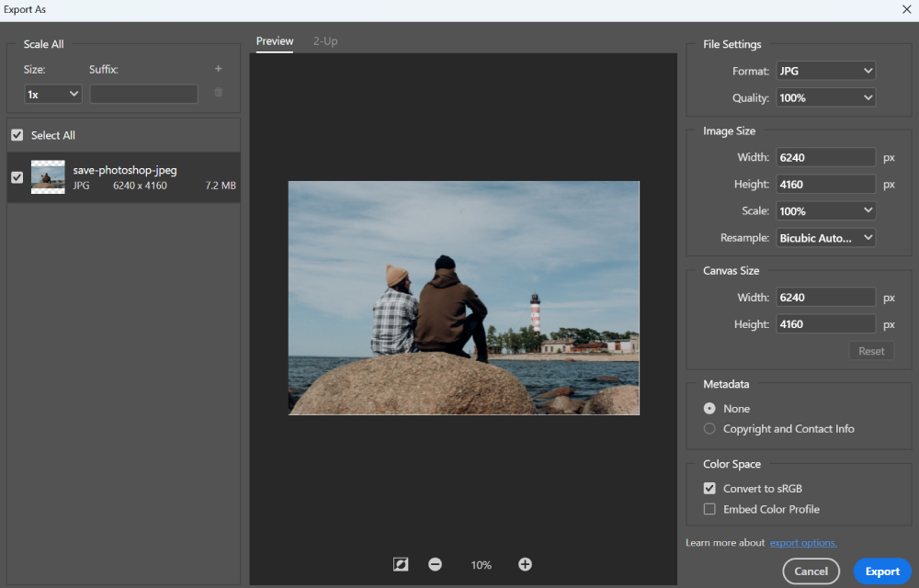Select the Preview tab
Screen dimensions: 919x588
point(275,41)
